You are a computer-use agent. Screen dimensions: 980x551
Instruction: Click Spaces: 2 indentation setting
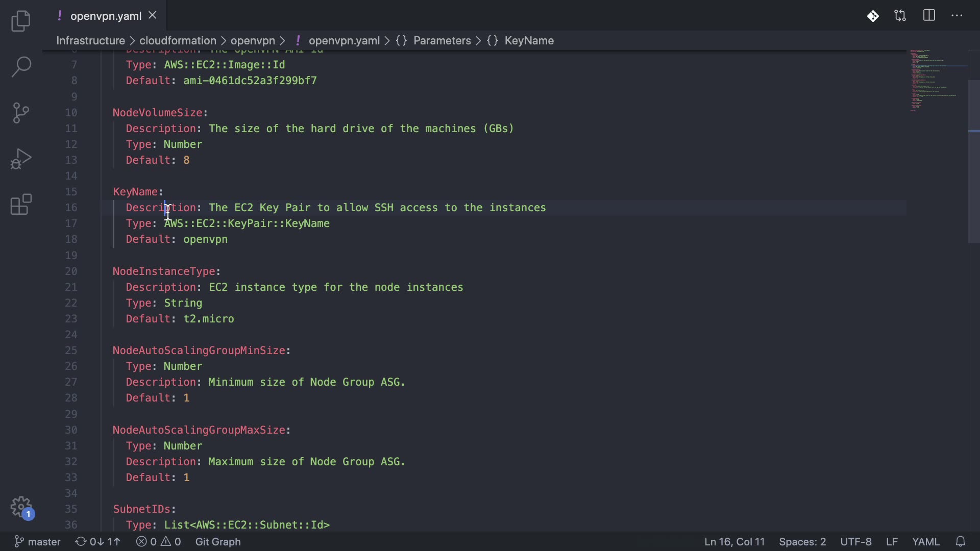(x=802, y=541)
